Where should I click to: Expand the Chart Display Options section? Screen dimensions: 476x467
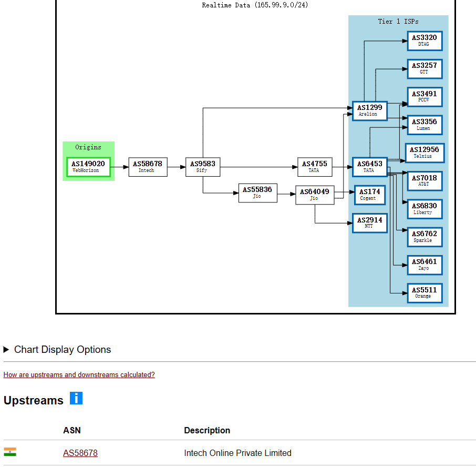pyautogui.click(x=57, y=350)
